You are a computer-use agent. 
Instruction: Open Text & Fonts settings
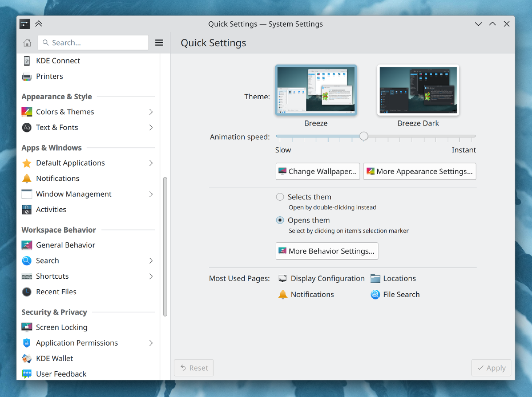pos(57,127)
